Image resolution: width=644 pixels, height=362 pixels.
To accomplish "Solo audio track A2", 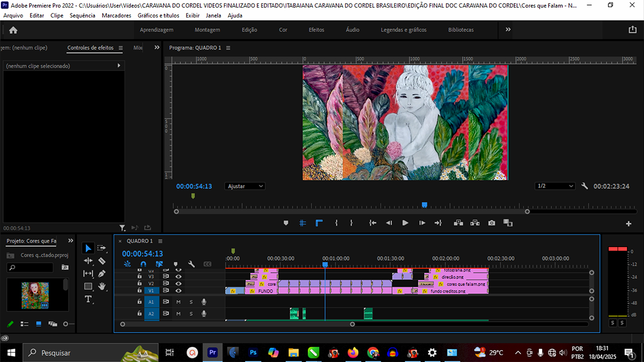I will click(191, 314).
